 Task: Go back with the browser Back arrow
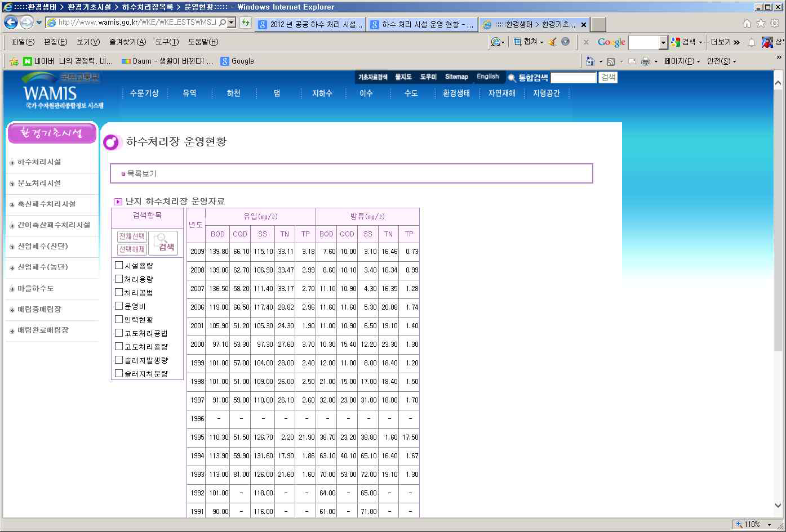click(11, 23)
